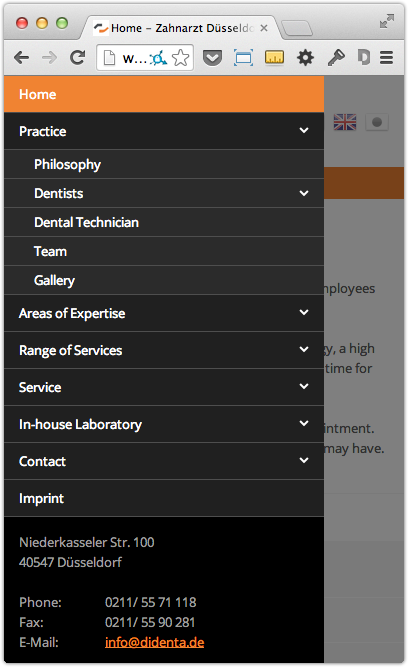Open the Imprint menu entry

click(164, 498)
